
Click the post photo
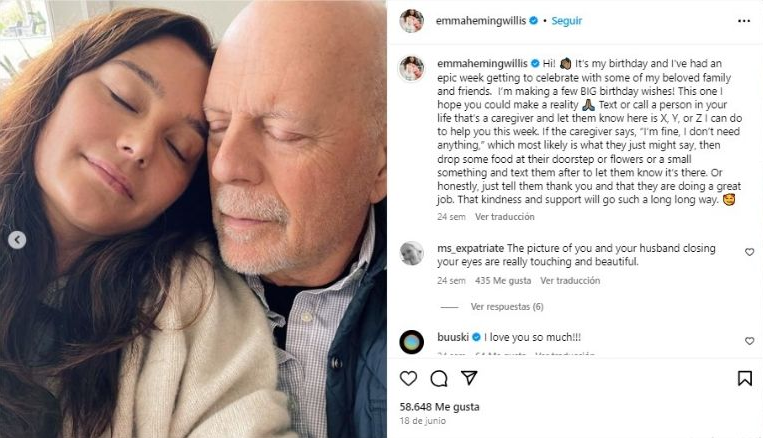193,219
